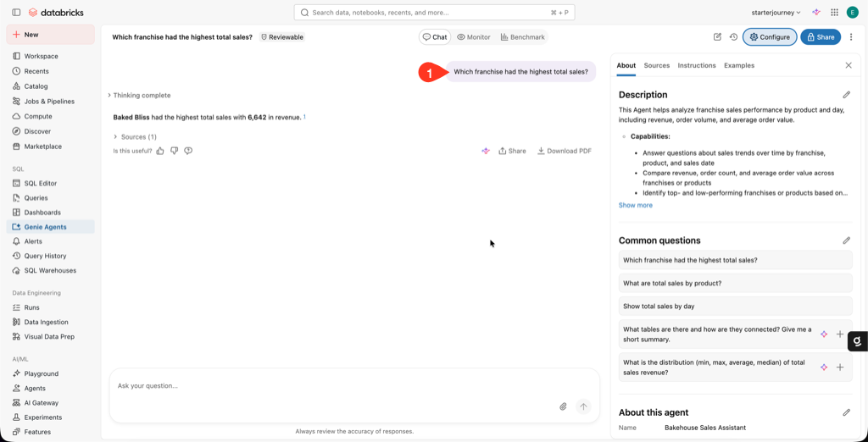Image resolution: width=868 pixels, height=442 pixels.
Task: Close the right side panel
Action: point(848,65)
